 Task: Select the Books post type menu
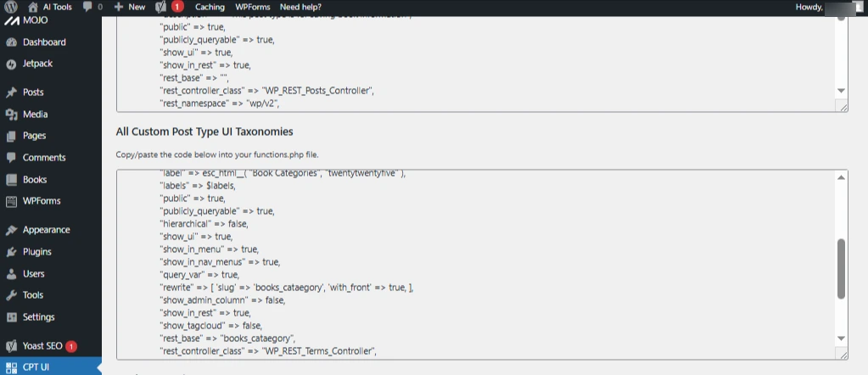(35, 180)
